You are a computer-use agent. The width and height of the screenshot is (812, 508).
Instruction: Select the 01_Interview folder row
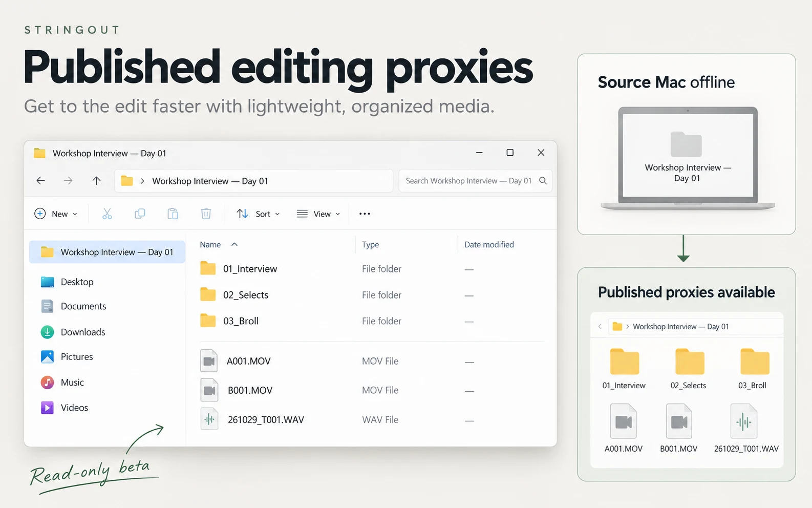coord(372,269)
